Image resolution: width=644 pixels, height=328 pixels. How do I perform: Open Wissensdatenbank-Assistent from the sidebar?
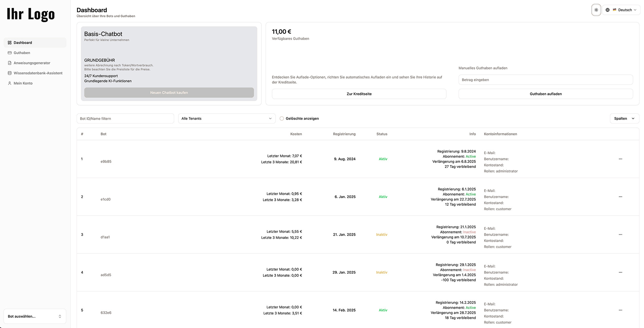pos(38,73)
